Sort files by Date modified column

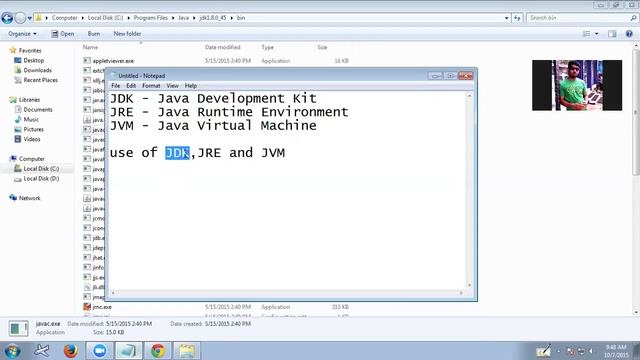pyautogui.click(x=222, y=47)
